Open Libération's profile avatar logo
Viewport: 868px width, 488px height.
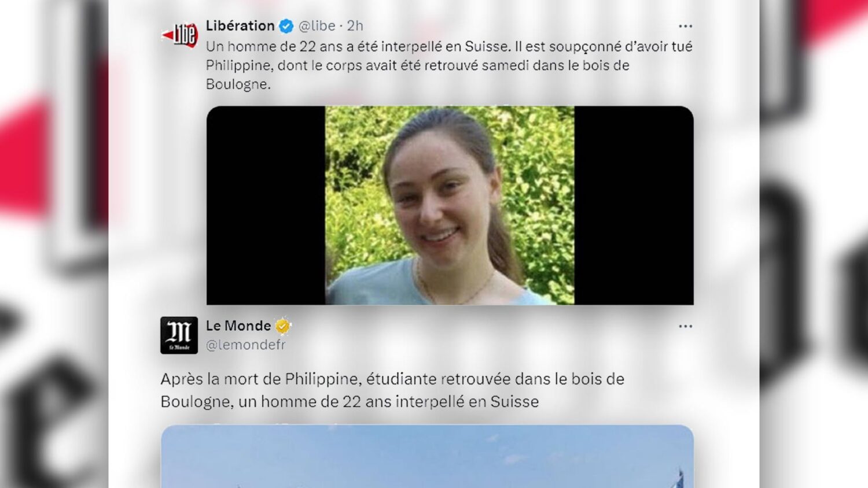pos(179,35)
